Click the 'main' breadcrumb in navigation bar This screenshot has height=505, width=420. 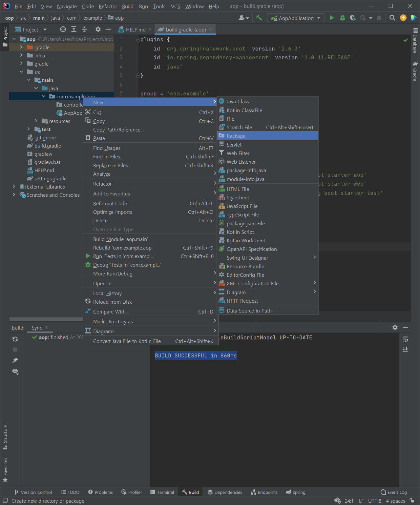click(x=39, y=18)
